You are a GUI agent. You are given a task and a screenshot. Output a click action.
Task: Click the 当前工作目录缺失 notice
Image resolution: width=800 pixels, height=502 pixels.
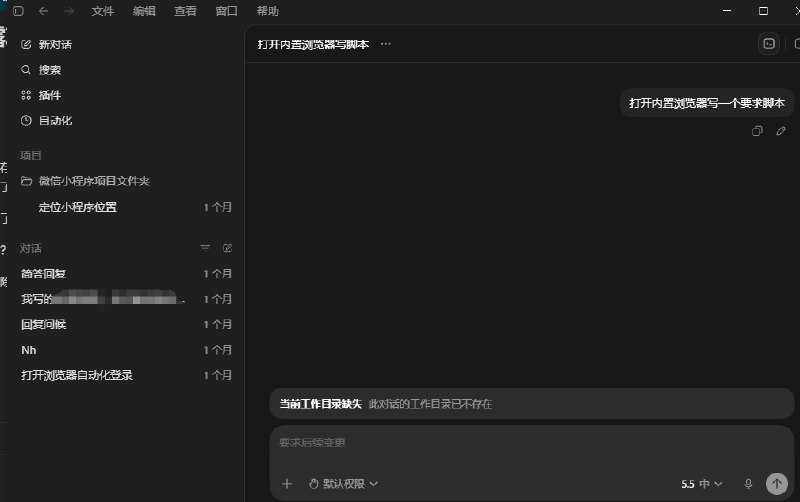532,404
